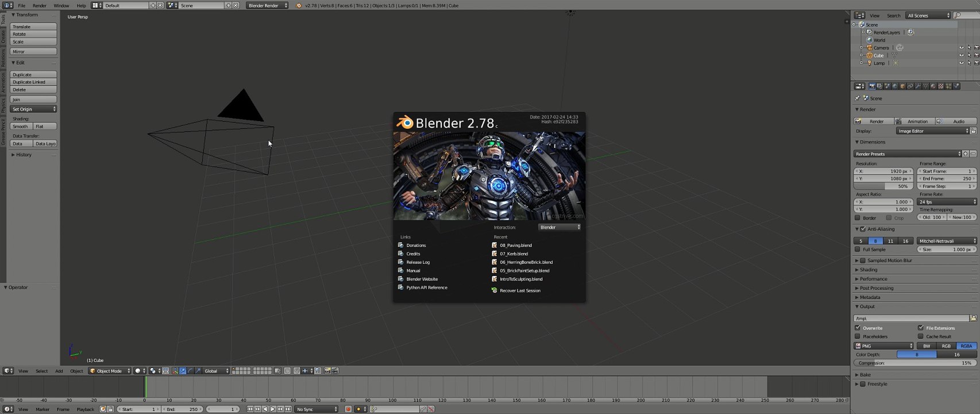This screenshot has height=414, width=980.
Task: Adjust the resolution percentage 50% slider
Action: [x=883, y=186]
